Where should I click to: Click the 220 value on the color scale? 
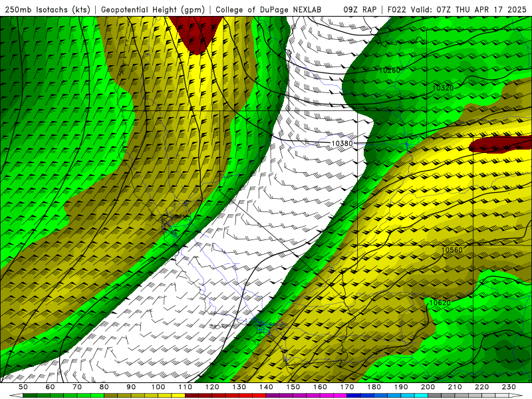481,387
